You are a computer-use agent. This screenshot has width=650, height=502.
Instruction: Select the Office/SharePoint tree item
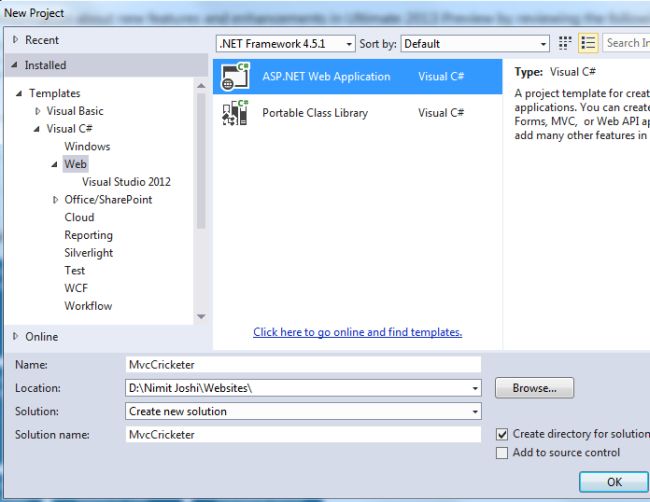pyautogui.click(x=108, y=199)
